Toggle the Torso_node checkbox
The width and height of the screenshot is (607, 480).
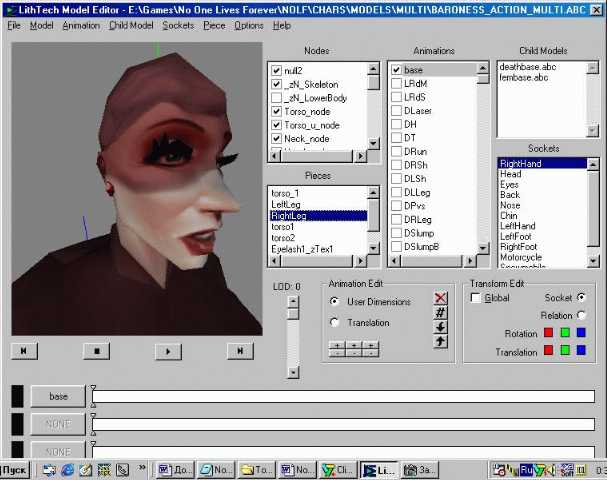276,111
